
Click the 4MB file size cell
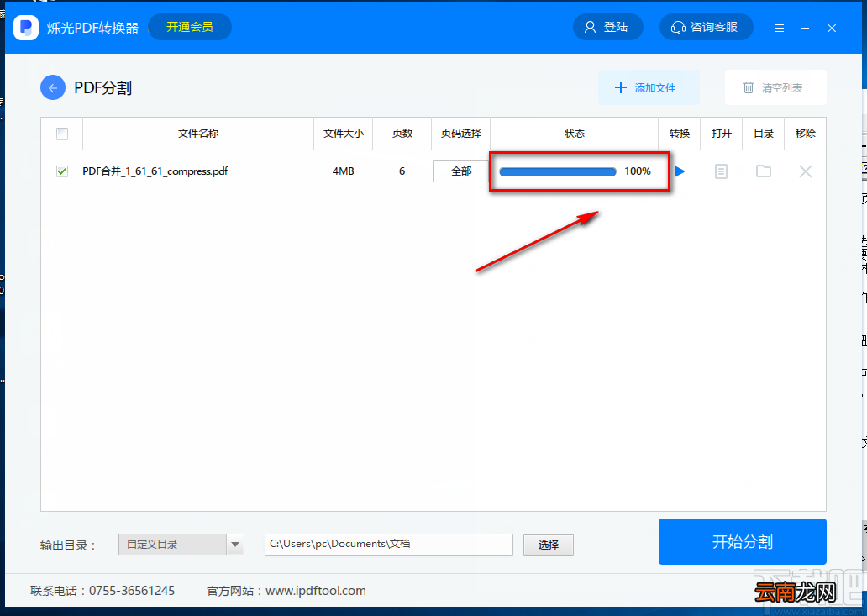pyautogui.click(x=344, y=171)
